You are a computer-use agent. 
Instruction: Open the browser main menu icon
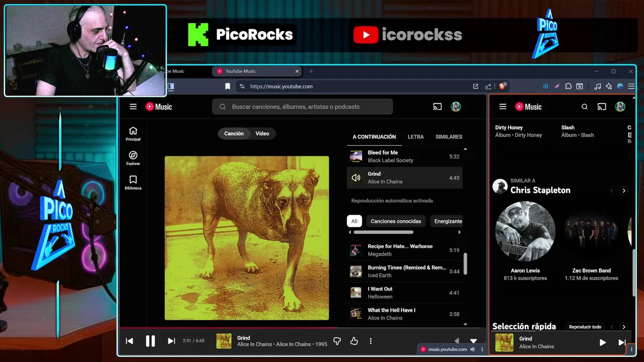631,86
